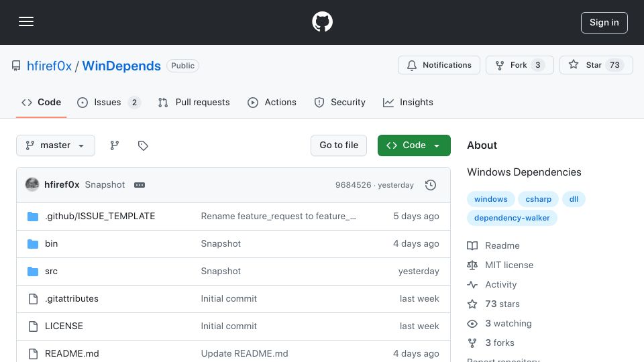
Task: Click the .github/ISSUE_TEMPLATE folder icon
Action: [33, 217]
